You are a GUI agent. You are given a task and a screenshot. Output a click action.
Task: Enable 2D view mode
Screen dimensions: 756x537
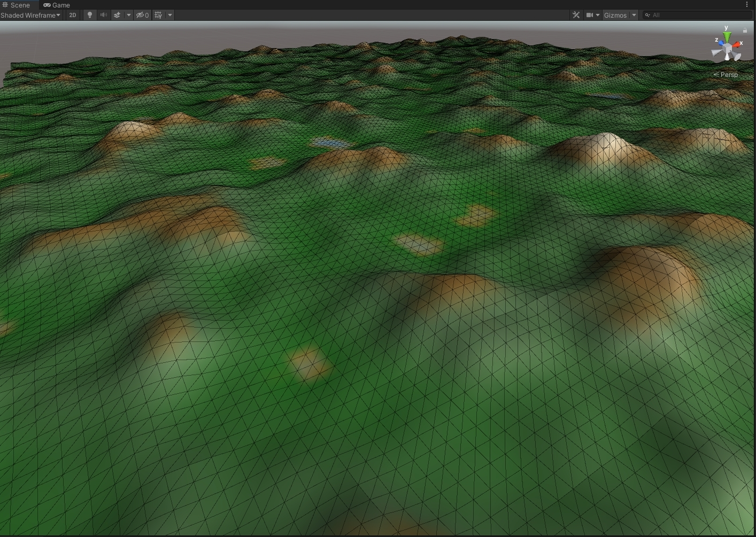point(73,15)
